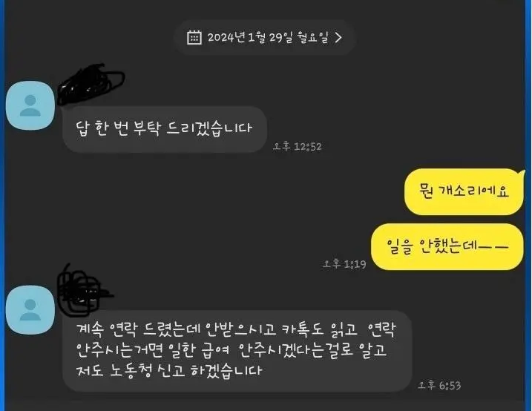Open the calendar icon in date header
This screenshot has width=532, height=411.
[194, 37]
